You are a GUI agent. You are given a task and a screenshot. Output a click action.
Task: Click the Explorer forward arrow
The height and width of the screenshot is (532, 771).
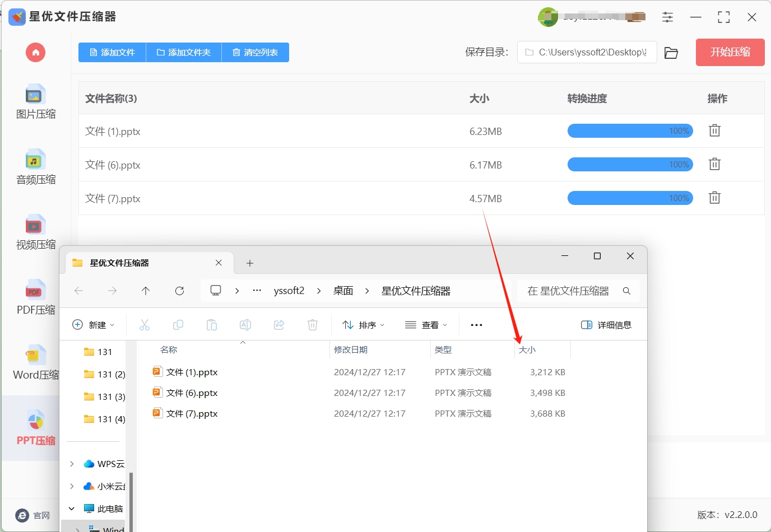click(113, 291)
